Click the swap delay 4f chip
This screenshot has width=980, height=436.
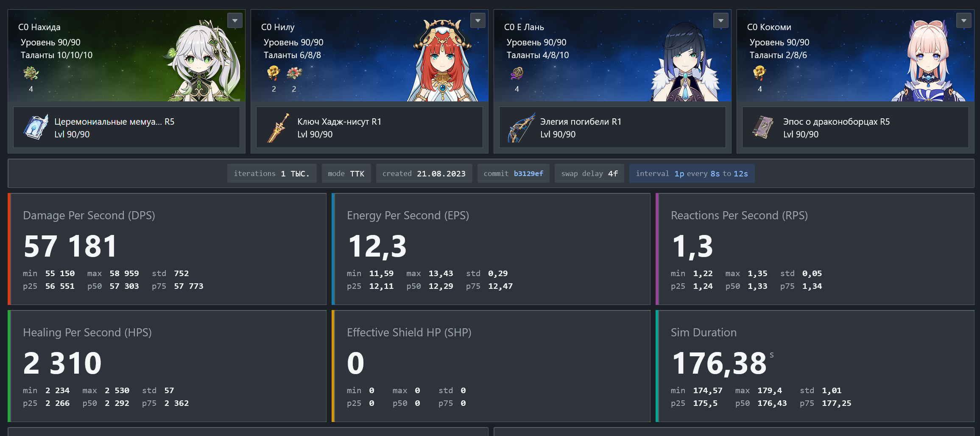[589, 173]
